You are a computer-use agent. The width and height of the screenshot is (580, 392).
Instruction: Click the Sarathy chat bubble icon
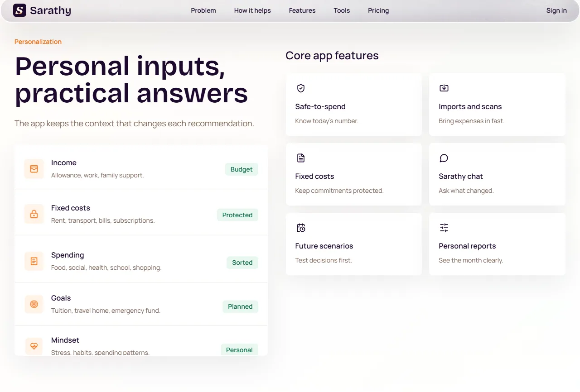(444, 158)
